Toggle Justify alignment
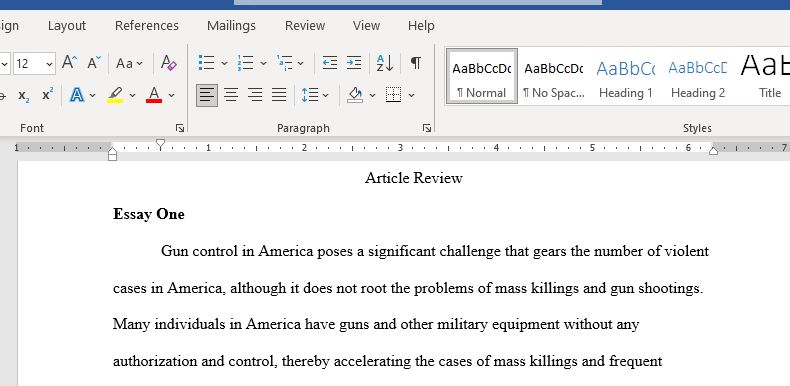The width and height of the screenshot is (790, 386). tap(279, 95)
